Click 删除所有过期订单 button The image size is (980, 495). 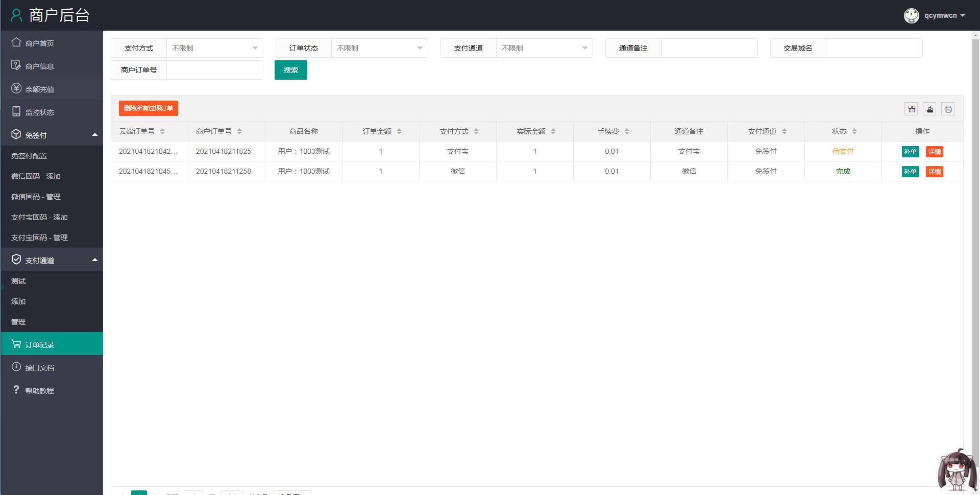tap(148, 108)
